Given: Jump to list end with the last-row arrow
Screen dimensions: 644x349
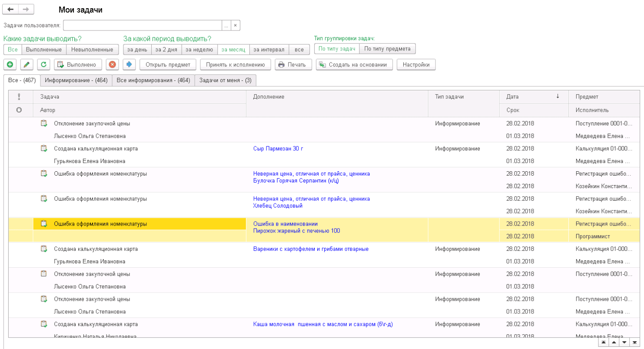Looking at the screenshot, I should coord(636,342).
